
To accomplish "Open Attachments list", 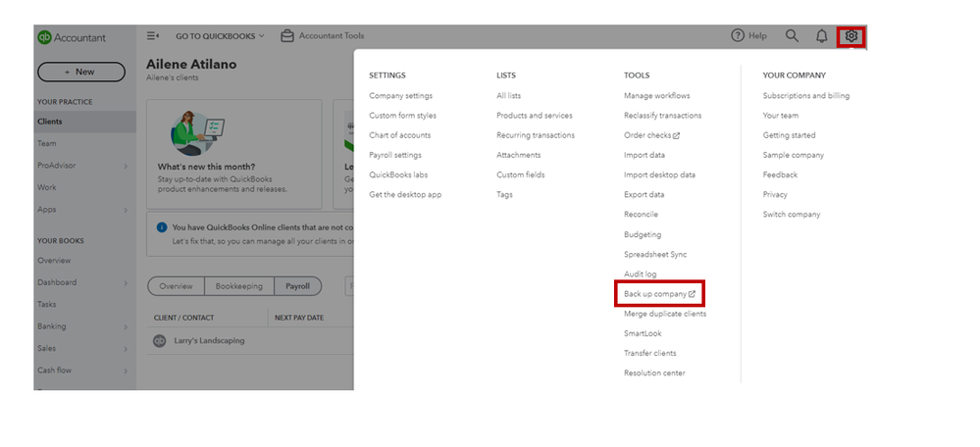I will (519, 155).
